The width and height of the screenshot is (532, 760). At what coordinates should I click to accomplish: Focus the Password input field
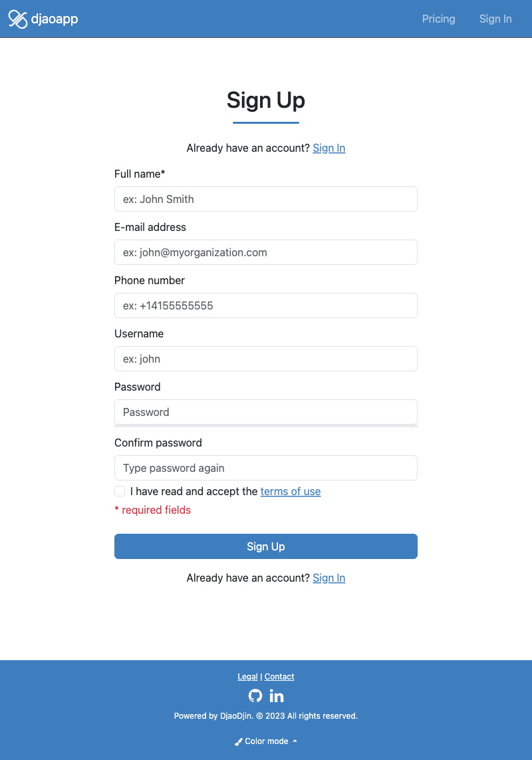[x=266, y=413]
